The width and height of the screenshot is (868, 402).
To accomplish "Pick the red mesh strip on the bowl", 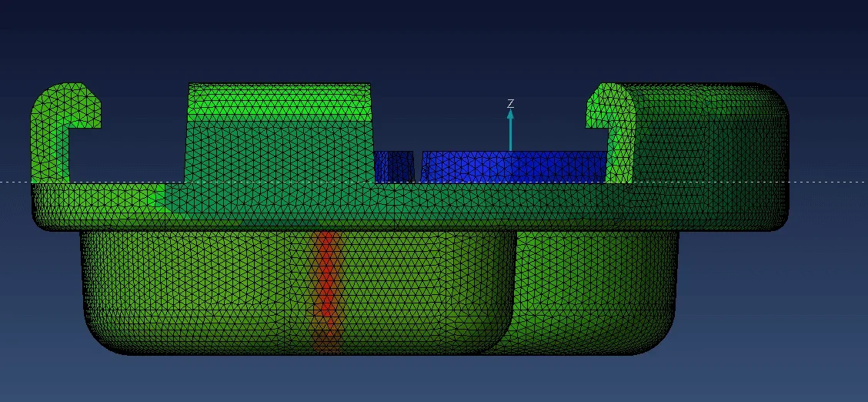I will 327,285.
